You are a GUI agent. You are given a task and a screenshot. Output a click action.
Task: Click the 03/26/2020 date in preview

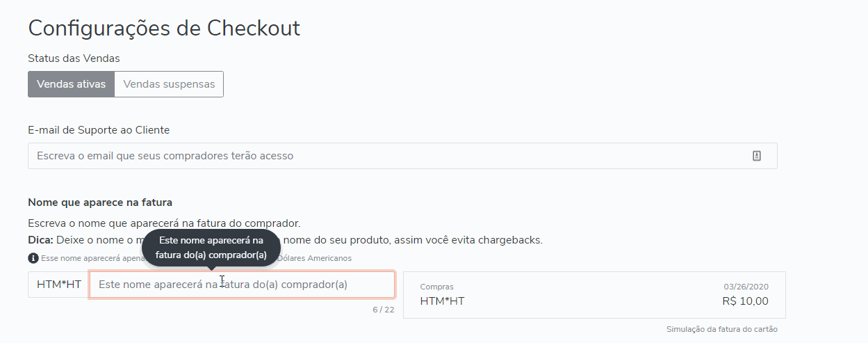pyautogui.click(x=746, y=287)
